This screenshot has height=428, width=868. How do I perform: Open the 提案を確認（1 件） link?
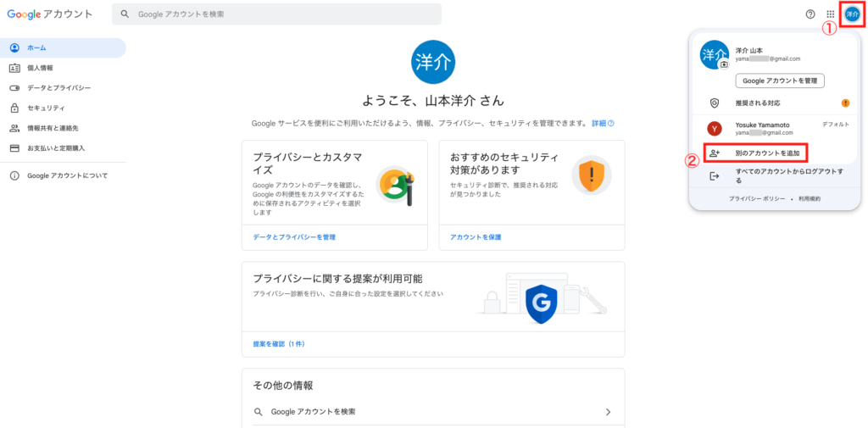tap(279, 344)
